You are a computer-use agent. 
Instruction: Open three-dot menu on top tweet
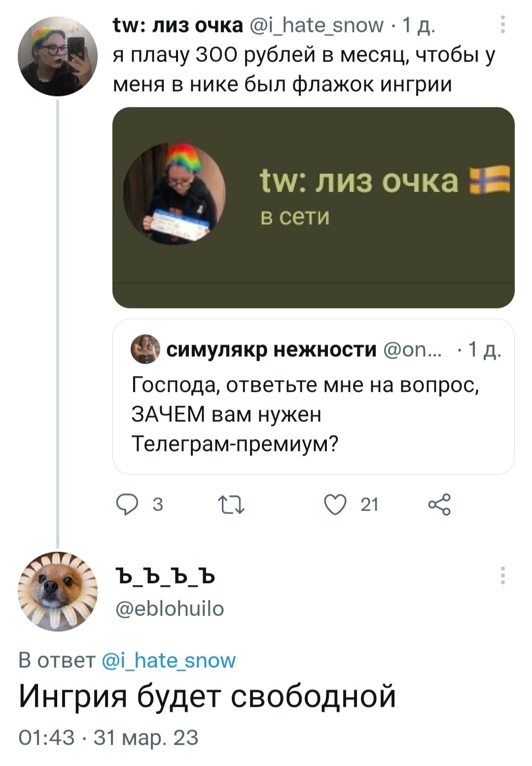502,25
